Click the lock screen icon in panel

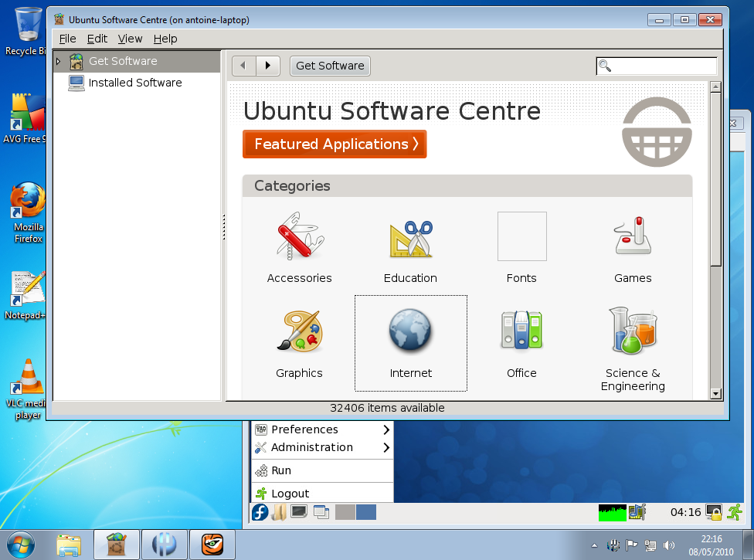click(714, 512)
